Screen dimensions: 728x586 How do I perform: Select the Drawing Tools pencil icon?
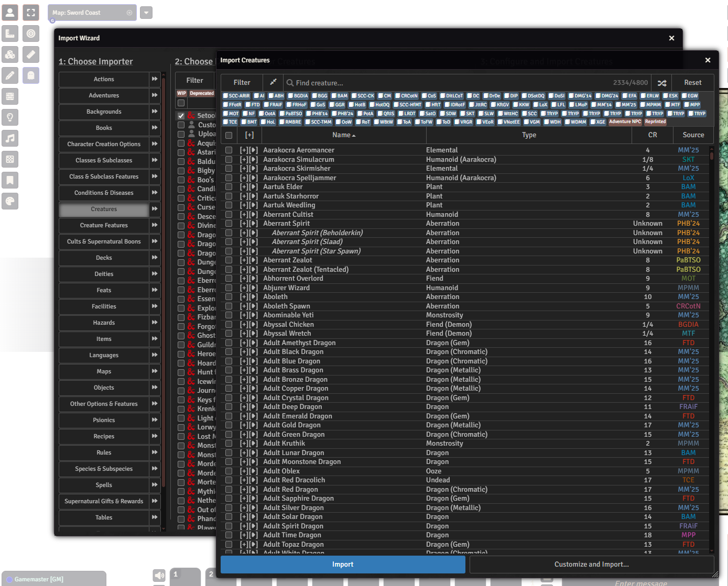(x=10, y=75)
